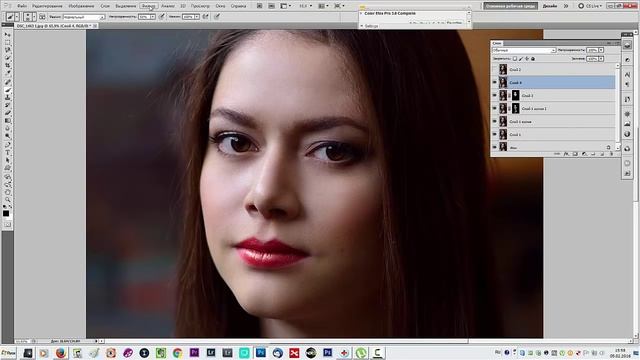Click the Layers panel vertical scrollbar
Viewport: 640px width, 360px height.
pyautogui.click(x=618, y=106)
